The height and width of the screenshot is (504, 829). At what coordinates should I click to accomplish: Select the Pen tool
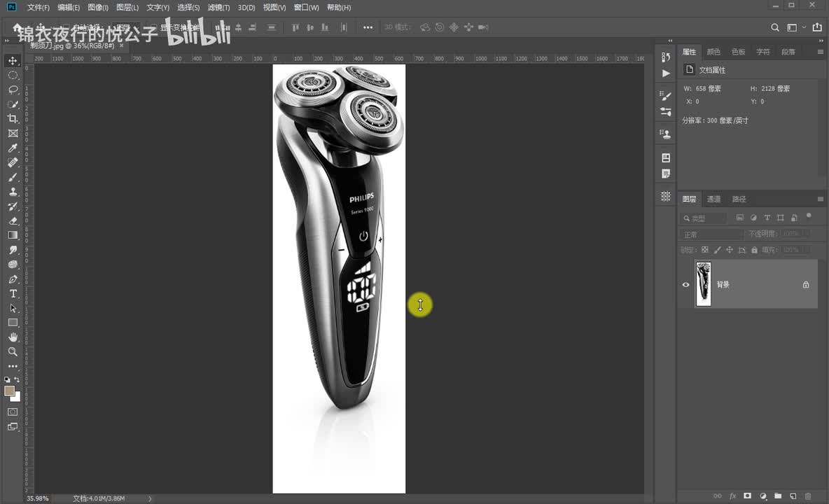pyautogui.click(x=13, y=279)
